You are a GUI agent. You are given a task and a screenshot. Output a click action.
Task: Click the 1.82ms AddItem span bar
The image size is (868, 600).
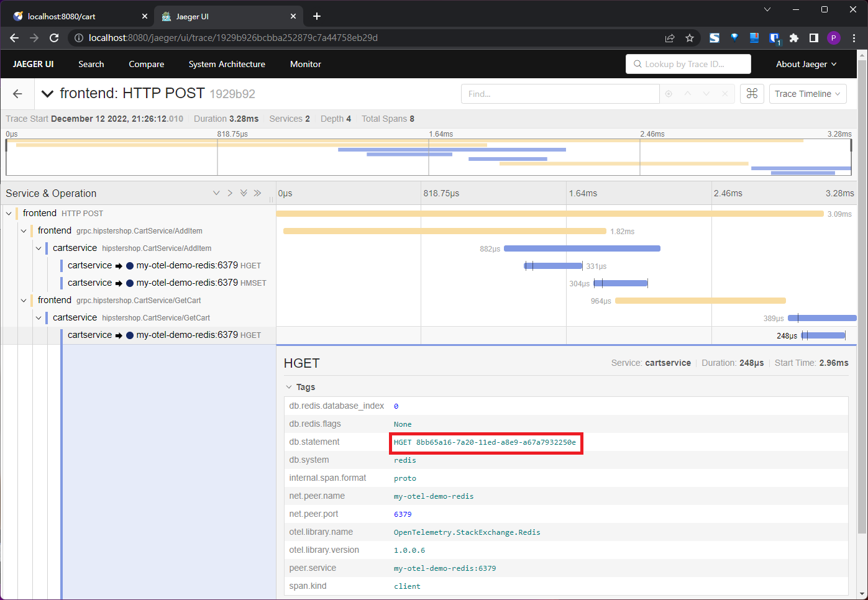[445, 231]
